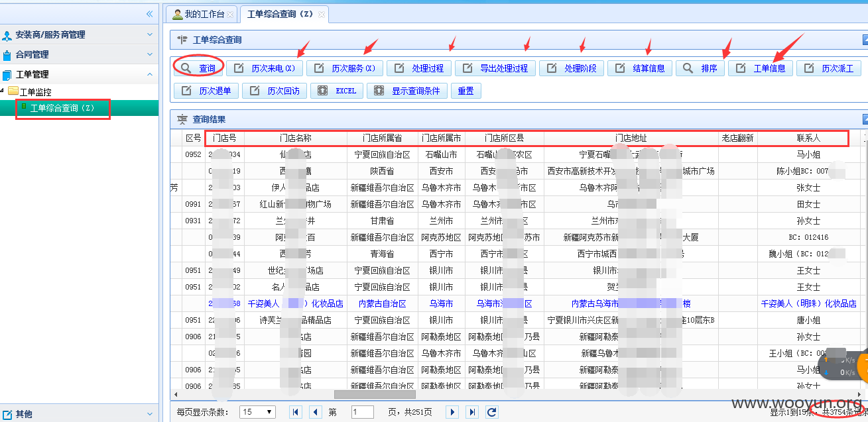Sort by 门店所属市 column header
This screenshot has height=422, width=868.
tap(442, 138)
